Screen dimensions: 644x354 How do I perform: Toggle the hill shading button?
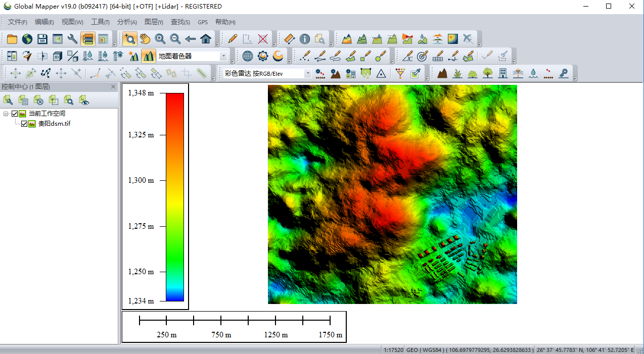click(148, 56)
